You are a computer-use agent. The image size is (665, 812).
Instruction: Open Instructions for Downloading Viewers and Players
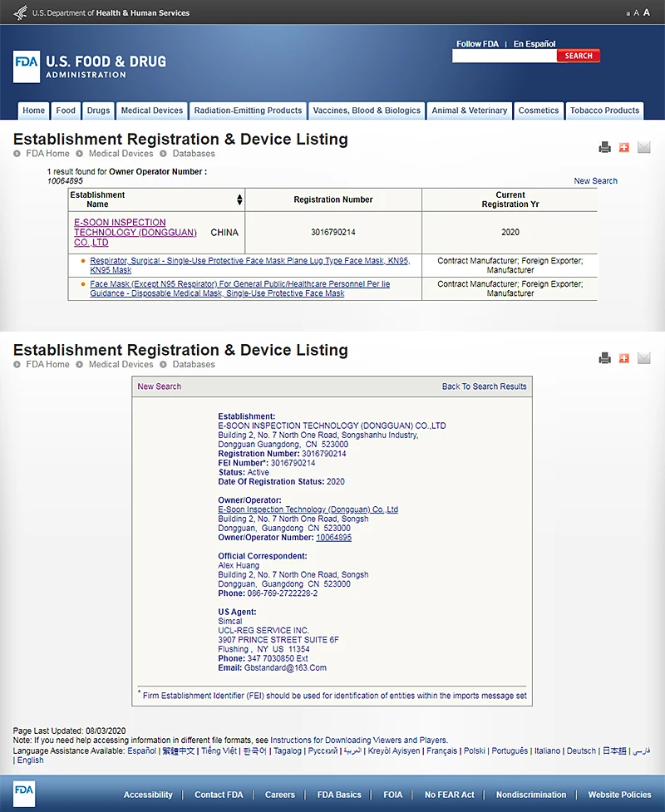pyautogui.click(x=358, y=741)
